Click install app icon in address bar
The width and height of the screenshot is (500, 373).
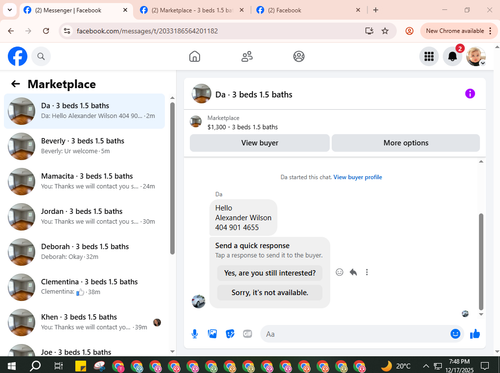(x=369, y=31)
